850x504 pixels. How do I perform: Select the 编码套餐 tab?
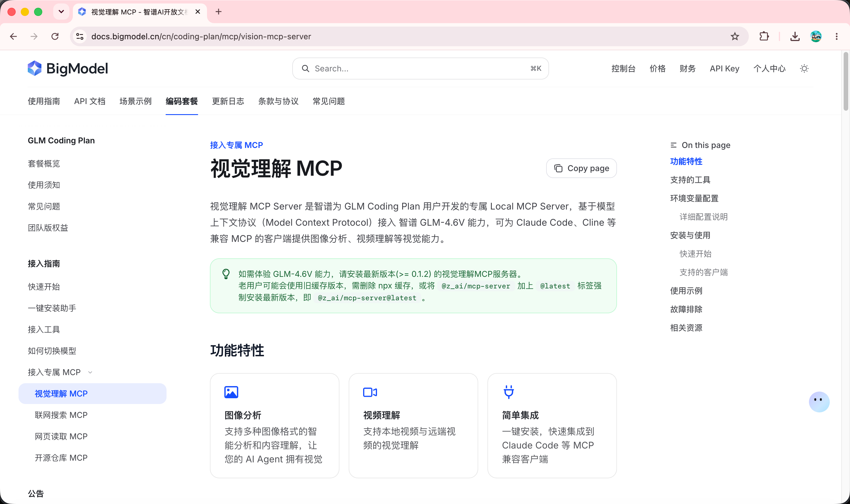tap(182, 101)
